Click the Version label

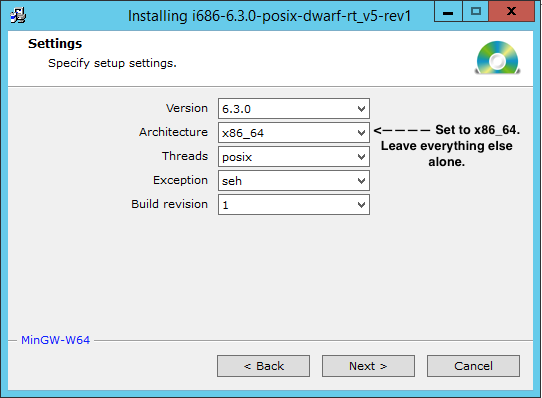[187, 108]
